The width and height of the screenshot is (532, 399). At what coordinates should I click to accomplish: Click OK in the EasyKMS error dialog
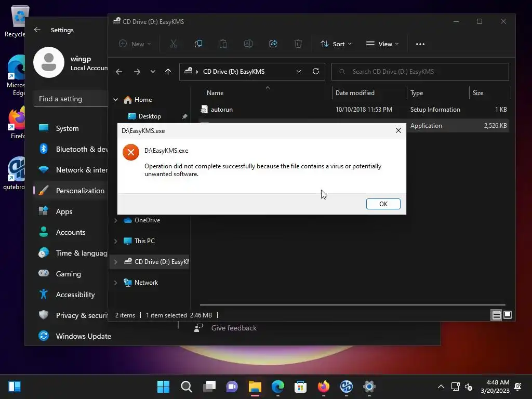click(x=383, y=204)
